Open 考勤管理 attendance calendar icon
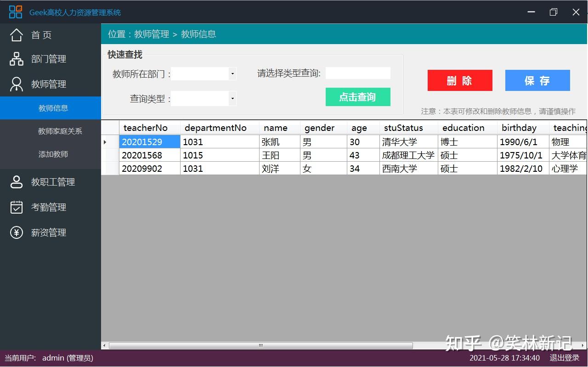This screenshot has height=367, width=588. [16, 207]
